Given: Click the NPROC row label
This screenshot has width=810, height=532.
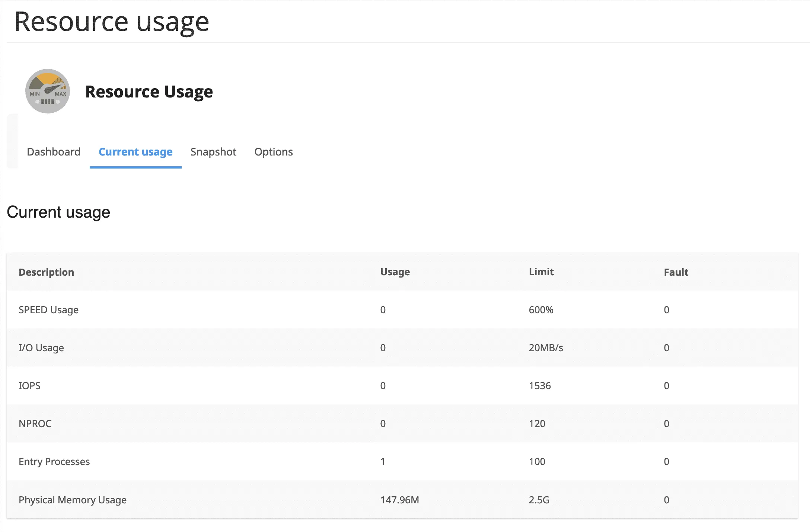Looking at the screenshot, I should coord(35,424).
